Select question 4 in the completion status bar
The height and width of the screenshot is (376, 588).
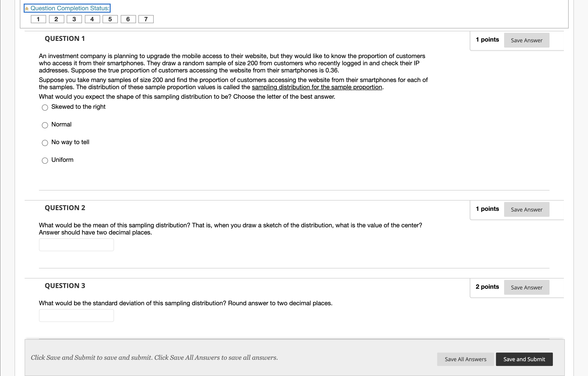(92, 19)
